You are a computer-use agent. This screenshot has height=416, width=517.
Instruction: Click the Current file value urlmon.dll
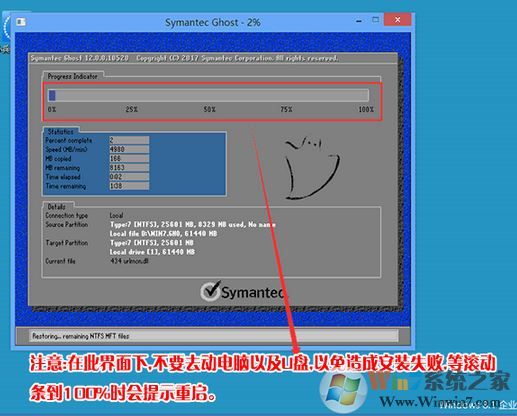point(129,261)
